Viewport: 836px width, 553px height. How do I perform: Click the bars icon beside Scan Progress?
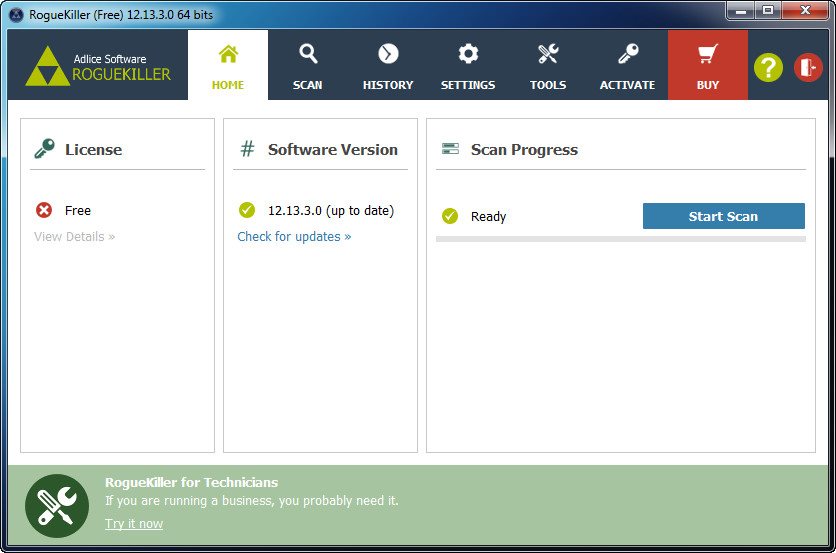point(451,149)
